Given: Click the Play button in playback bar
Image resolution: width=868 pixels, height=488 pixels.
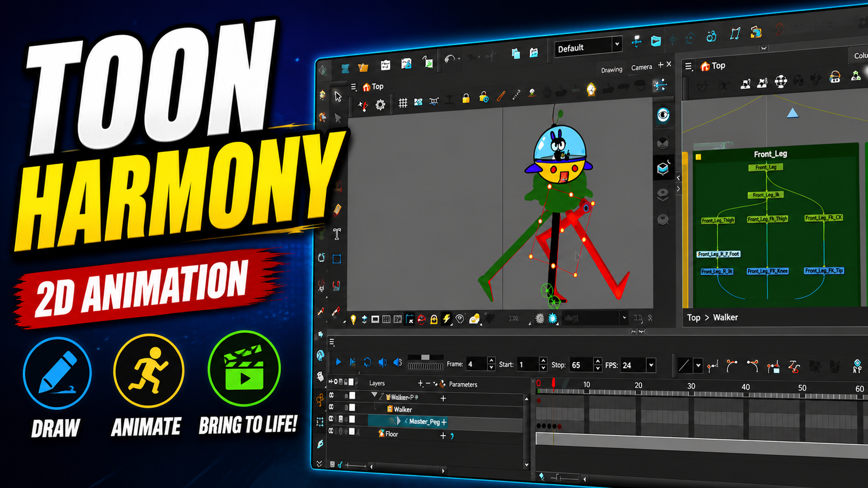Looking at the screenshot, I should coord(339,362).
